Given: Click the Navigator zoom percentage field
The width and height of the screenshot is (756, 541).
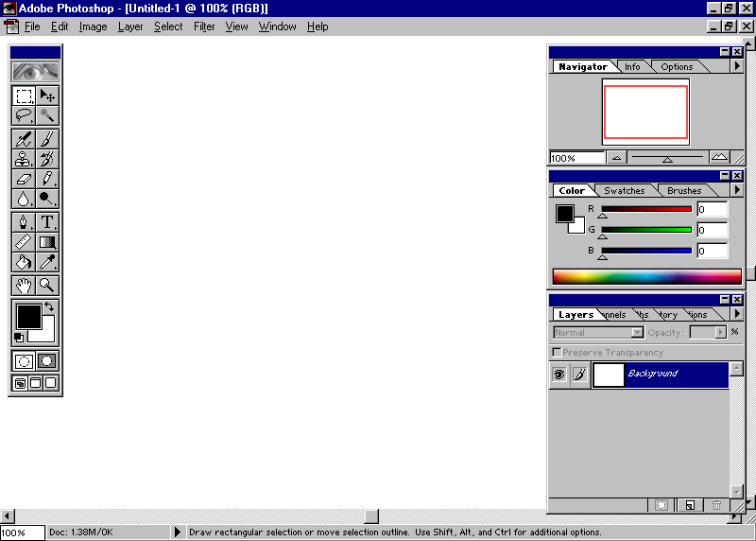Looking at the screenshot, I should click(x=577, y=158).
